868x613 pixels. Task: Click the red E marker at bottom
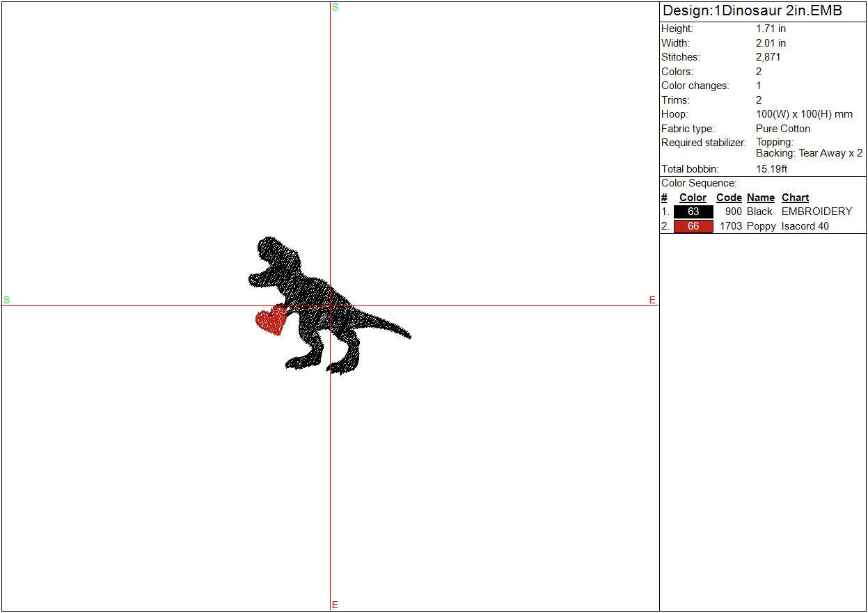pos(335,605)
